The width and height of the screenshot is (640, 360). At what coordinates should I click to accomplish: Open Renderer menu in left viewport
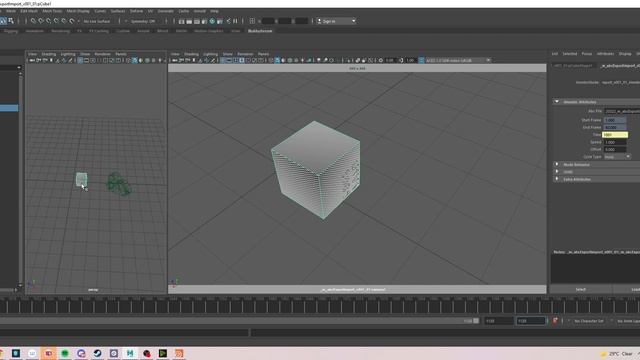102,54
